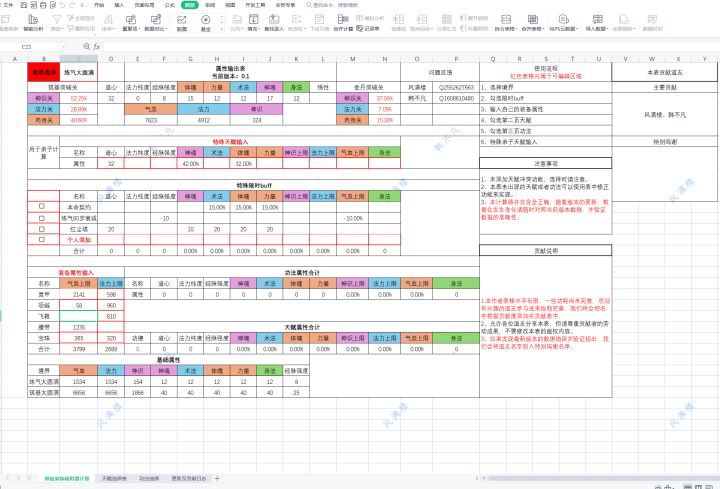Click the plus icon to add new sheet

[x=217, y=478]
